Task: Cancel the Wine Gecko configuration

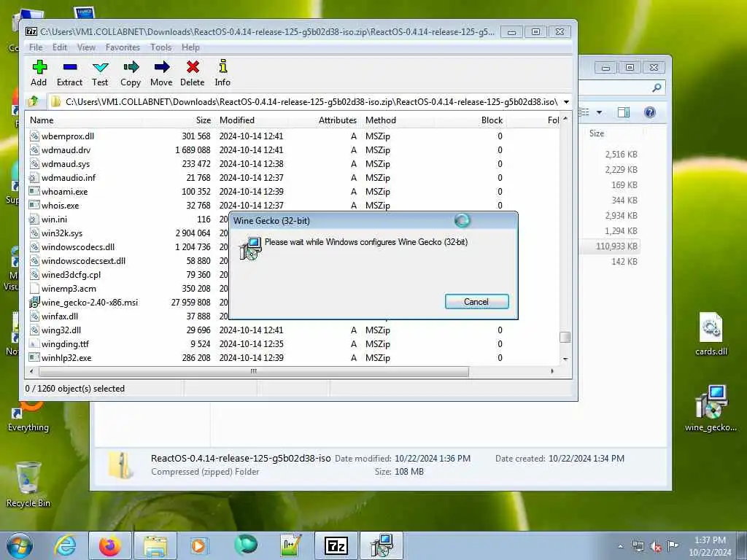Action: (476, 301)
